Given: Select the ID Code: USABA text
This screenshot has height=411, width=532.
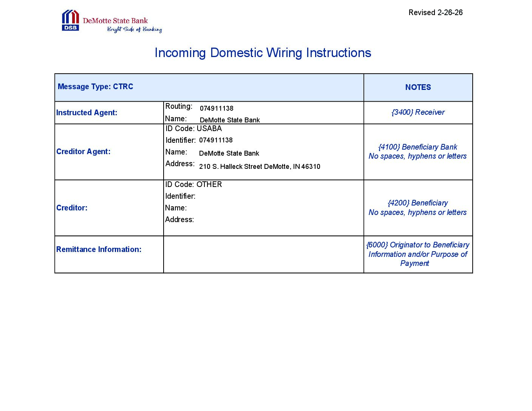Looking at the screenshot, I should click(x=193, y=128).
